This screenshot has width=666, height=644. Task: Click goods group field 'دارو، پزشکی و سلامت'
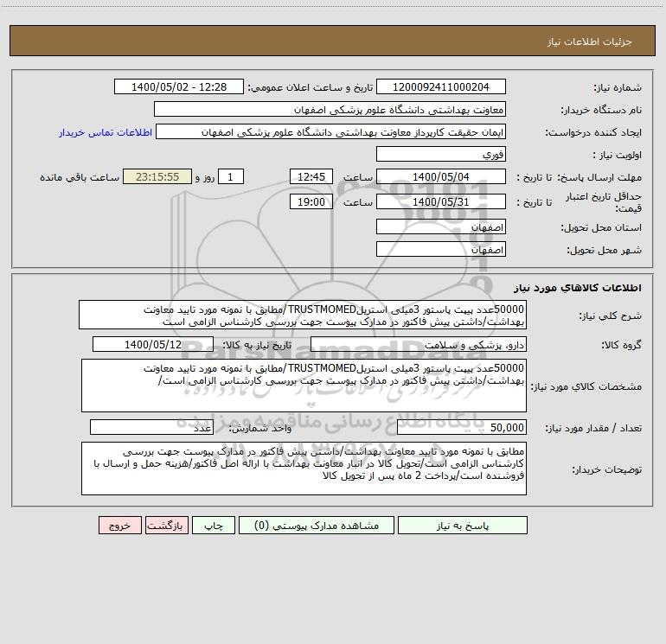pyautogui.click(x=419, y=344)
